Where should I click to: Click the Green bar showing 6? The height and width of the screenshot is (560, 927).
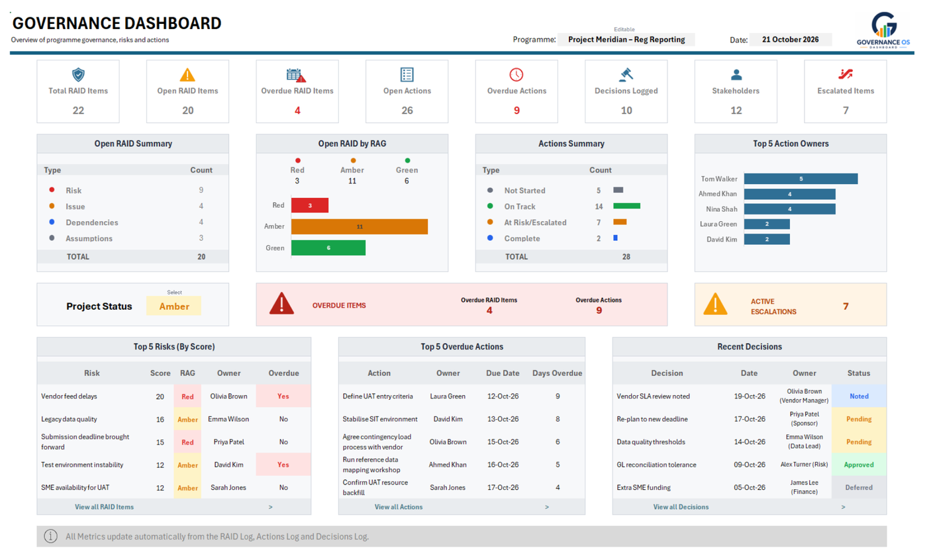328,248
